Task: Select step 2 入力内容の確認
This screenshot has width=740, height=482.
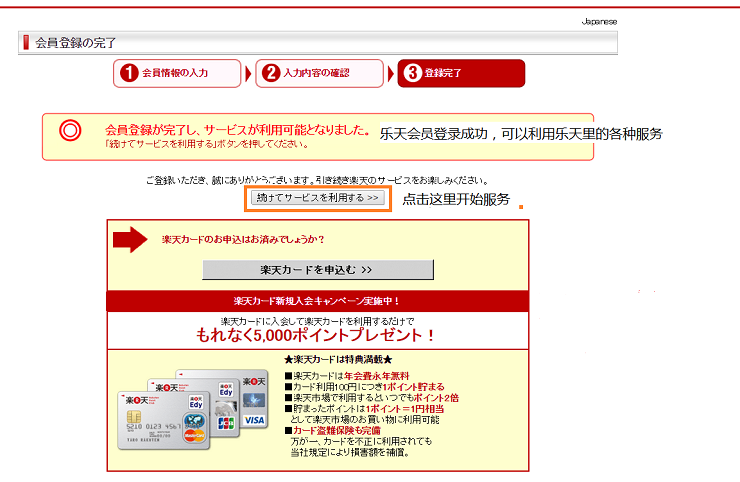Action: pyautogui.click(x=320, y=73)
